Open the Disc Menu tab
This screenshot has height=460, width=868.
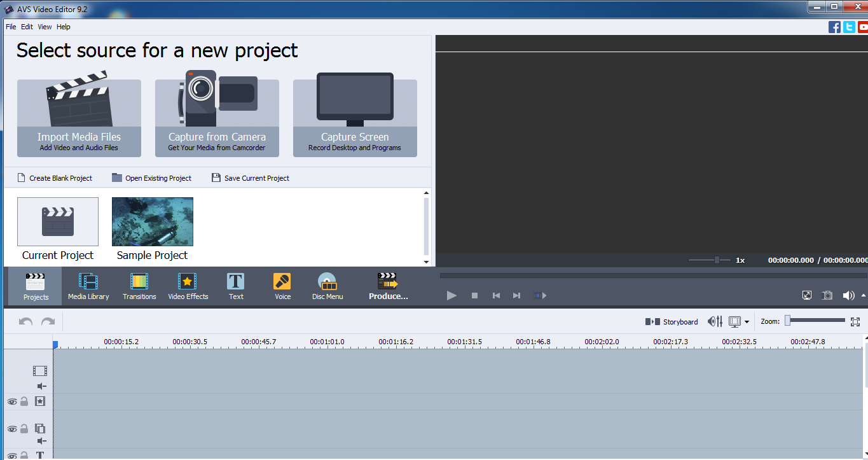click(x=327, y=286)
